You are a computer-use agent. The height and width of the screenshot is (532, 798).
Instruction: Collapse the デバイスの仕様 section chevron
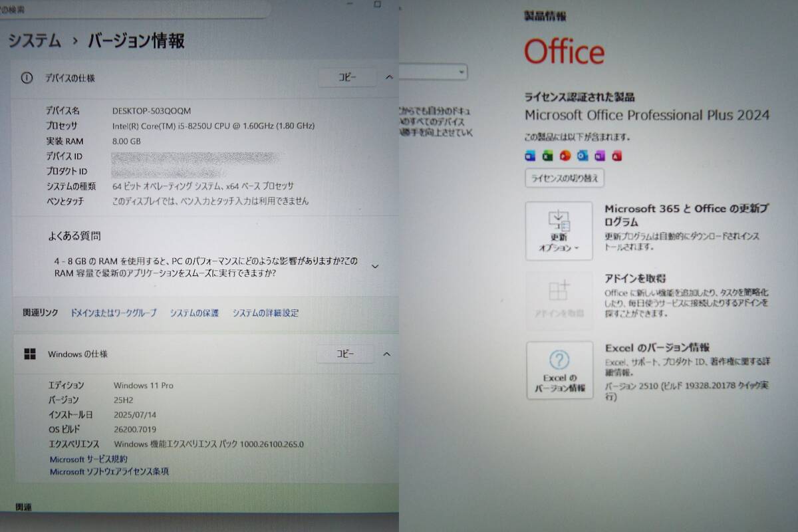point(390,77)
